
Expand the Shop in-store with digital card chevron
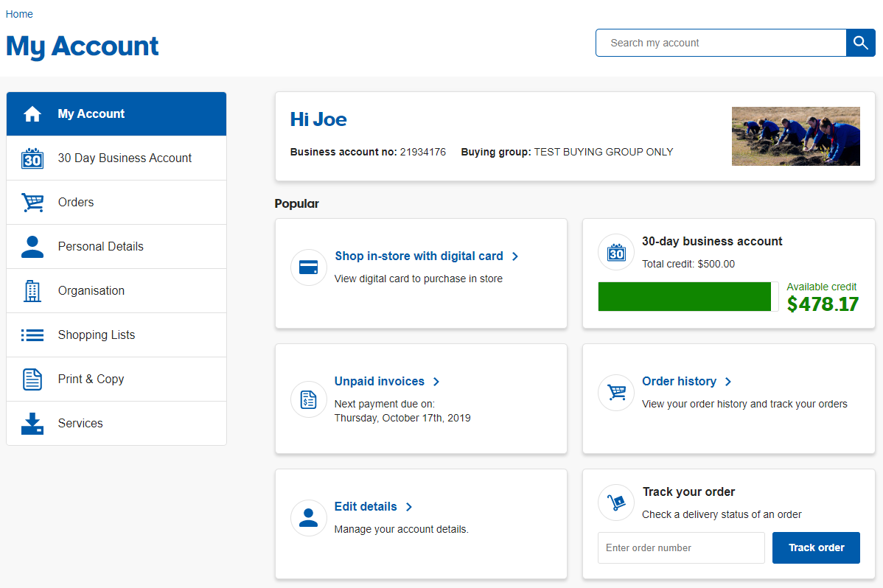(x=515, y=256)
